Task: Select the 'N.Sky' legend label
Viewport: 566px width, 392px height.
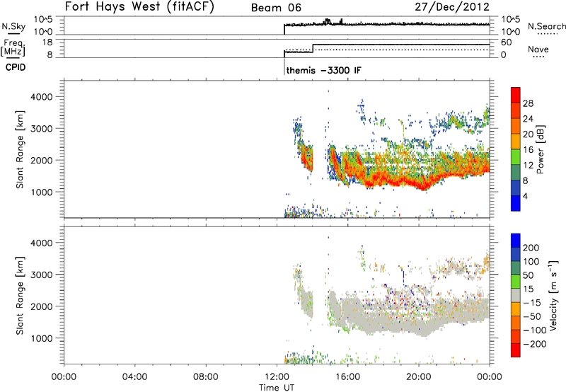Action: click(x=13, y=26)
